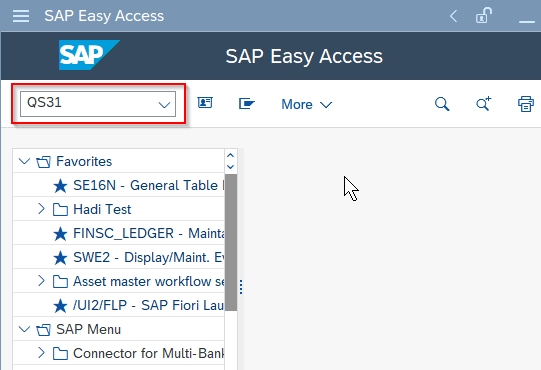Open the More dropdown menu
The image size is (541, 370).
point(306,104)
